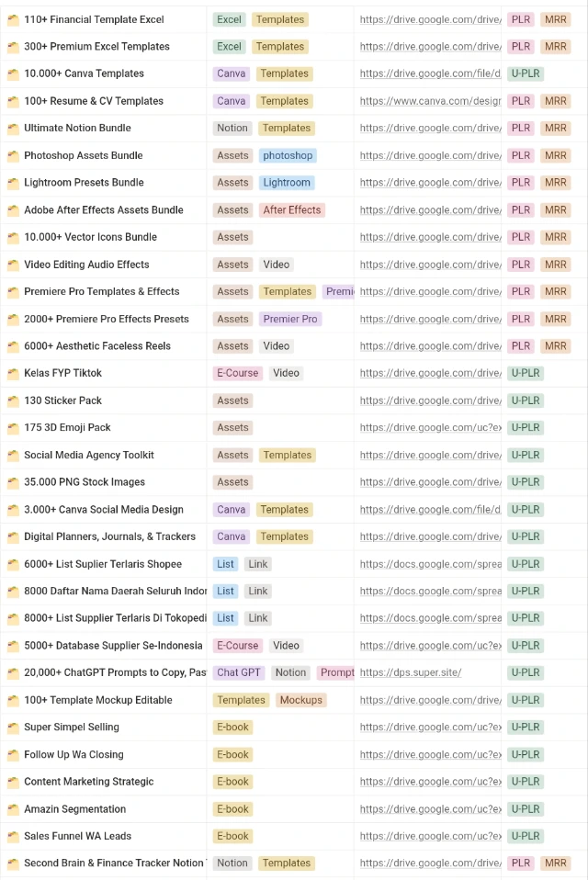588x880 pixels.
Task: Click the page icon beside Photoshop Assets Bundle
Action: click(13, 156)
